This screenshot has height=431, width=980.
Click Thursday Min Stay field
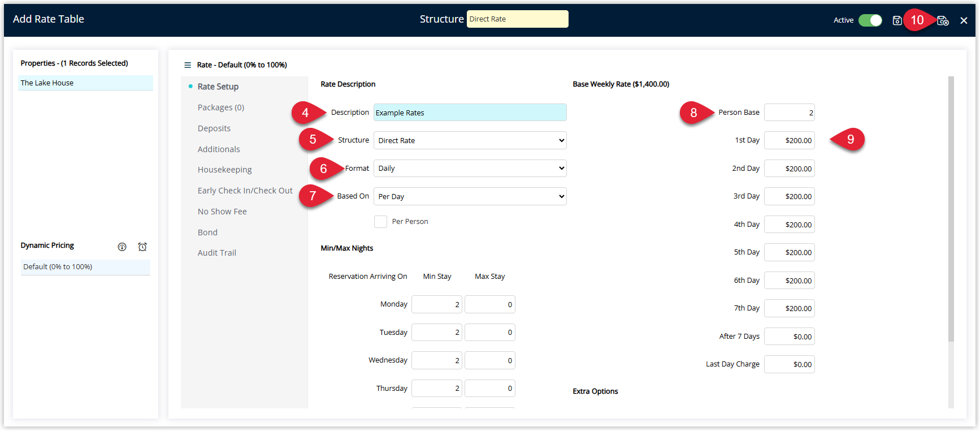437,388
